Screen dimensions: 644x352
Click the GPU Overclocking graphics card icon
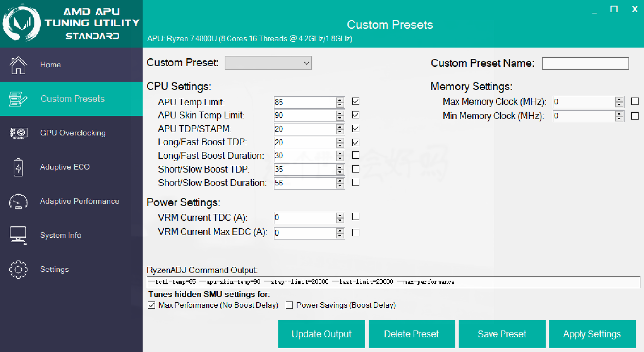click(x=18, y=133)
